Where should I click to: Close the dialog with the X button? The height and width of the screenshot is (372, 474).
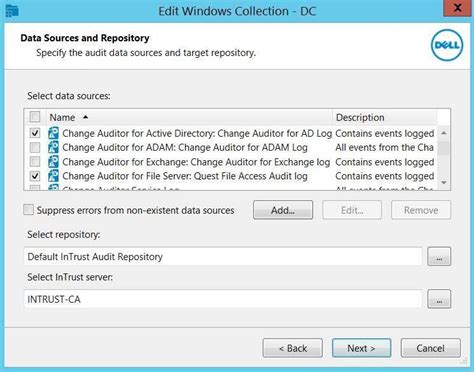(x=458, y=8)
